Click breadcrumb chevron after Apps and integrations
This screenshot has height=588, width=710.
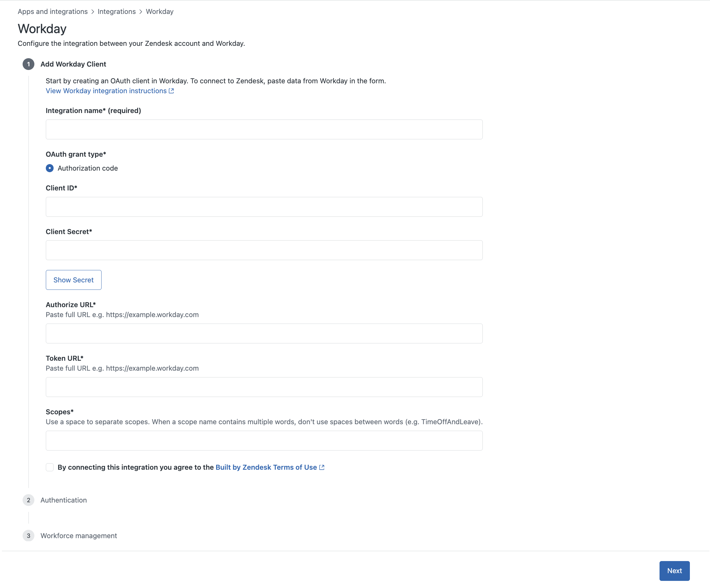pos(93,12)
